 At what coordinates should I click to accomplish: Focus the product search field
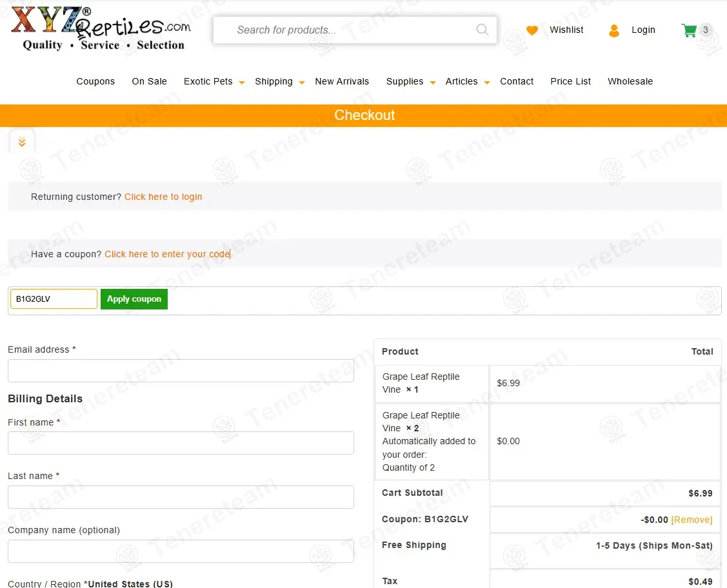click(x=355, y=30)
